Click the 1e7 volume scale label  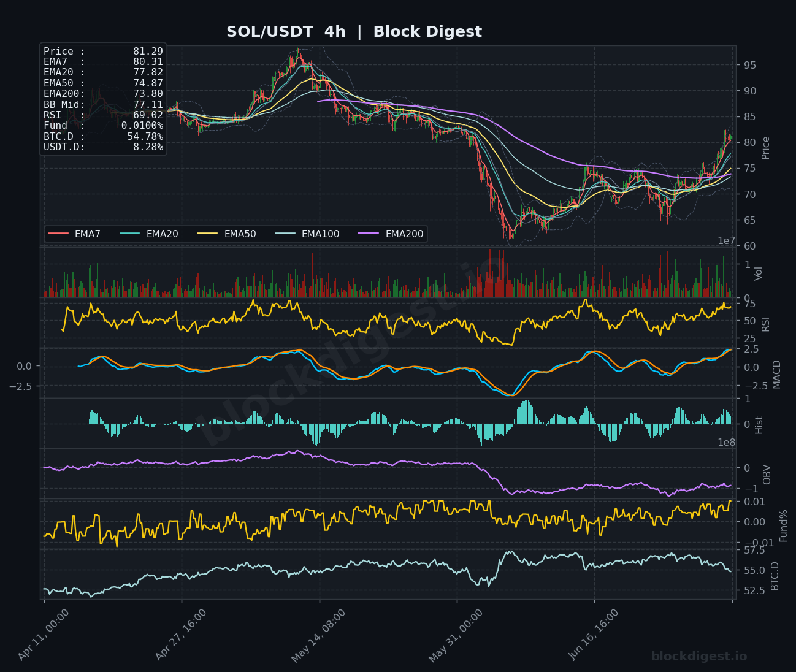727,241
